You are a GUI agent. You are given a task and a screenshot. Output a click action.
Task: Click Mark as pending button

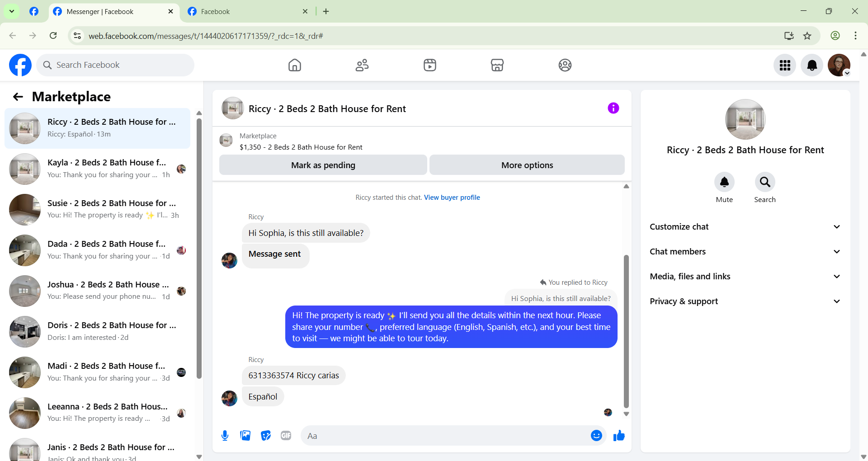tap(323, 165)
